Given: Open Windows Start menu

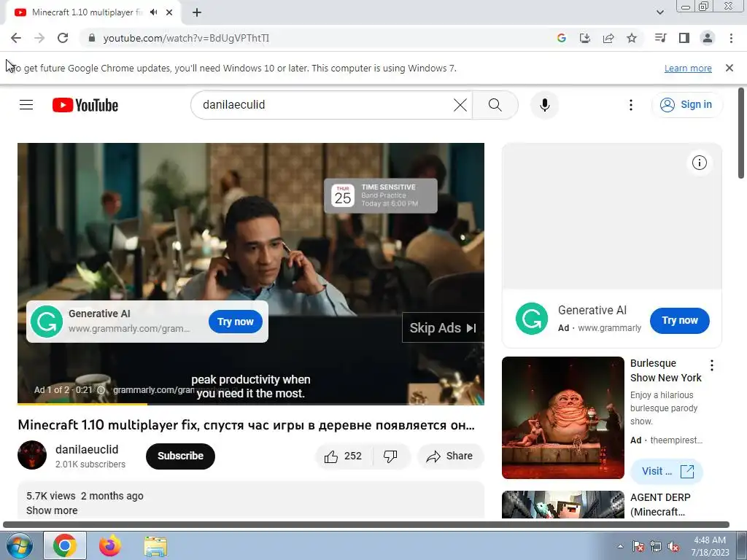Looking at the screenshot, I should pyautogui.click(x=18, y=545).
